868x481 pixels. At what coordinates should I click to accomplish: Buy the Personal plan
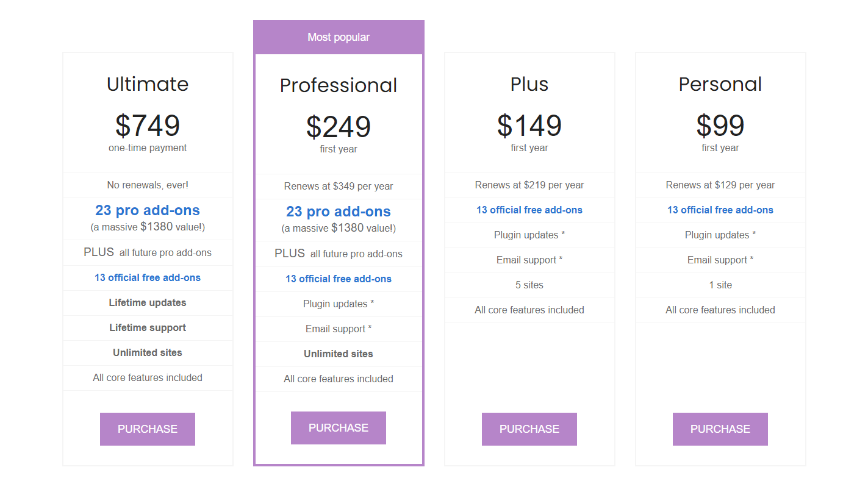[720, 429]
